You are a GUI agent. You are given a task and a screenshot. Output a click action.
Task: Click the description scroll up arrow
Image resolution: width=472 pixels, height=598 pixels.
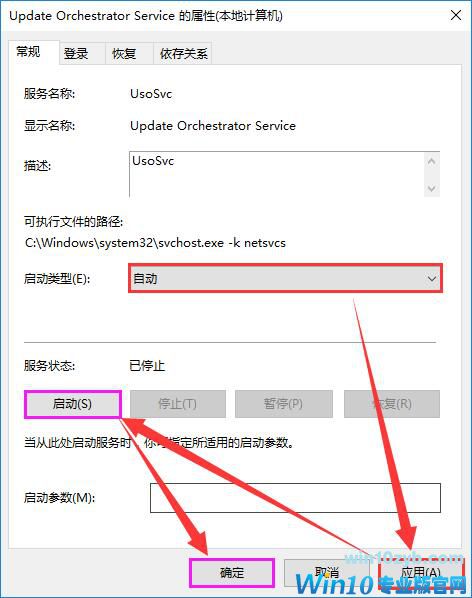(432, 162)
